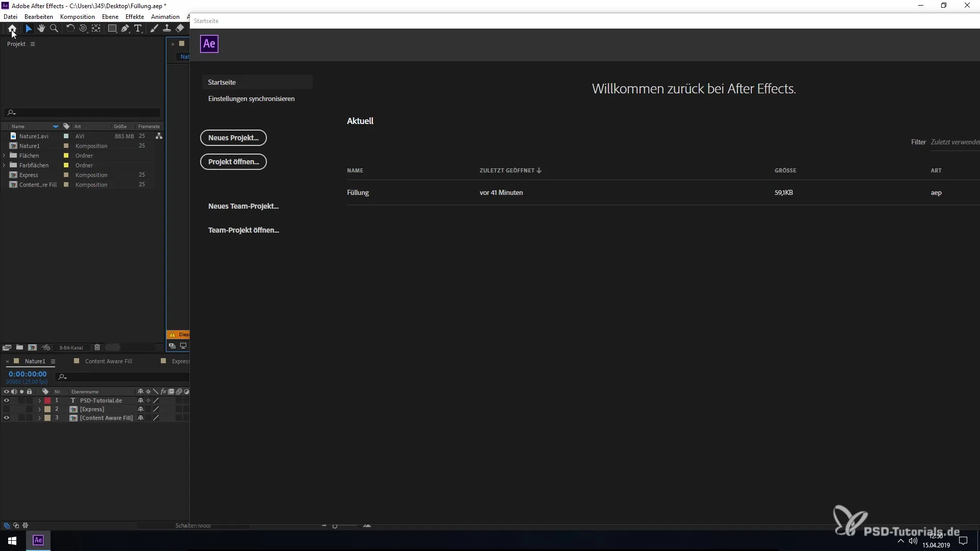Show the Express layer via its eye box
The height and width of the screenshot is (551, 980).
tap(7, 410)
